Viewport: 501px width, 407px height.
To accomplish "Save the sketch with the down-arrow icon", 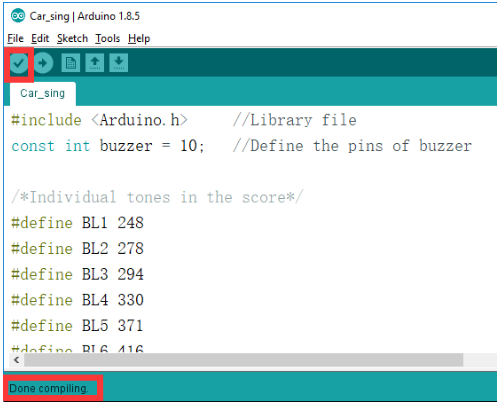I will [x=119, y=63].
